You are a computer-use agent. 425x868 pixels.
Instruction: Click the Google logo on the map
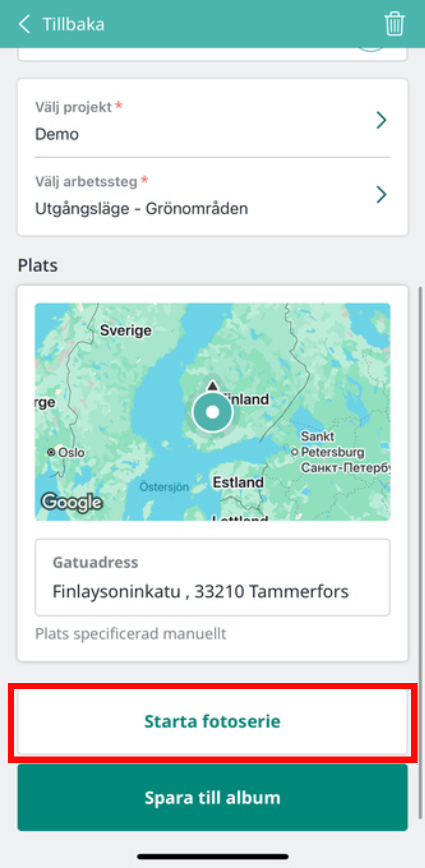[x=71, y=502]
